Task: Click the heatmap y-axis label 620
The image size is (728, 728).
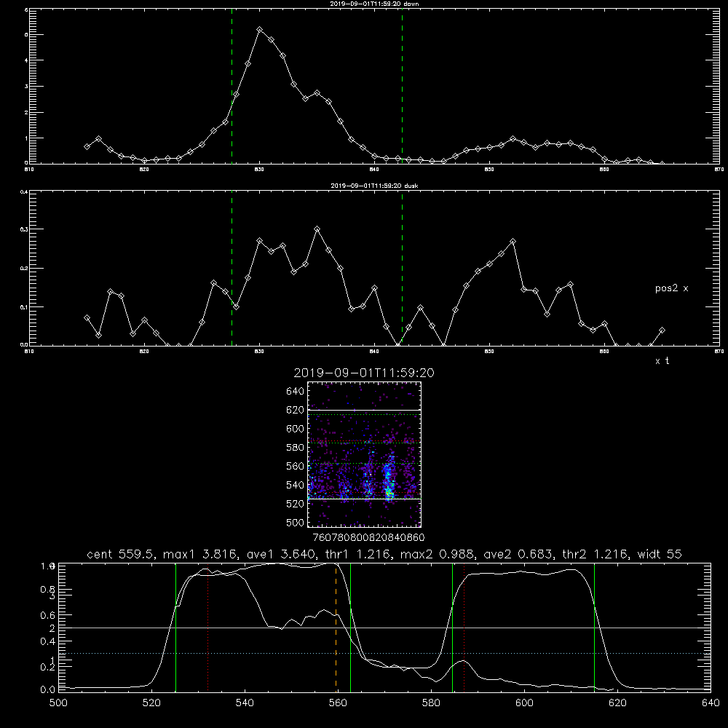Action: point(295,410)
